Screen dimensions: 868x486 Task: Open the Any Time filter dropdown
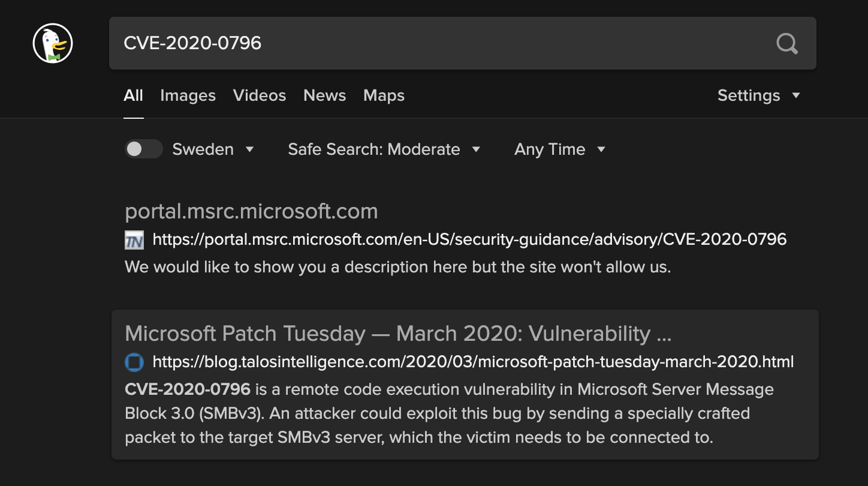click(x=560, y=149)
